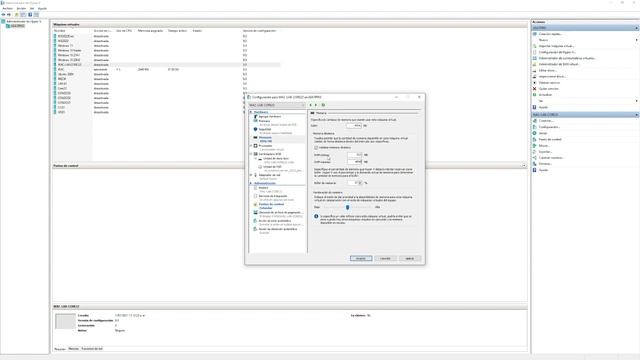The image size is (640, 360).
Task: Sort by Uso de CPU column header
Action: [x=124, y=31]
